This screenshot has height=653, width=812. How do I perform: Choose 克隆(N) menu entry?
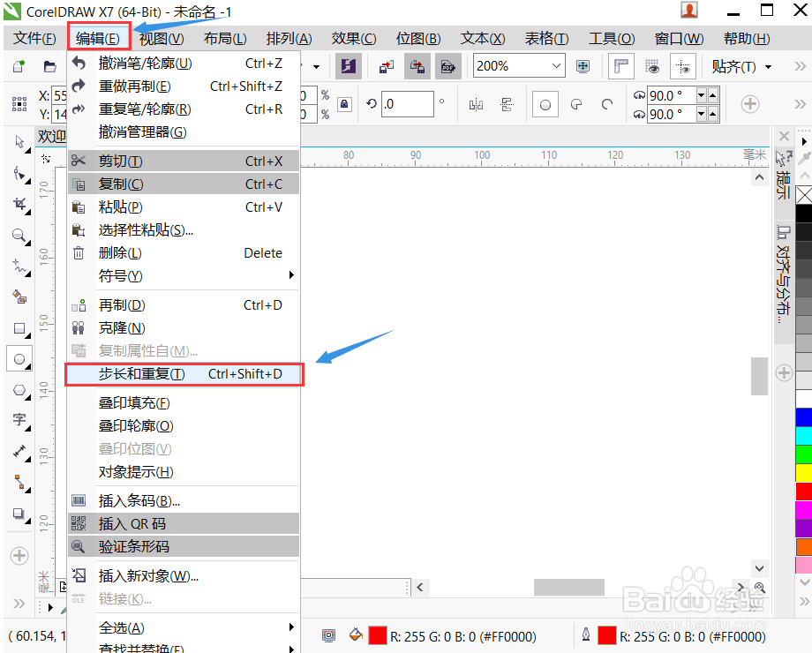[x=184, y=327]
